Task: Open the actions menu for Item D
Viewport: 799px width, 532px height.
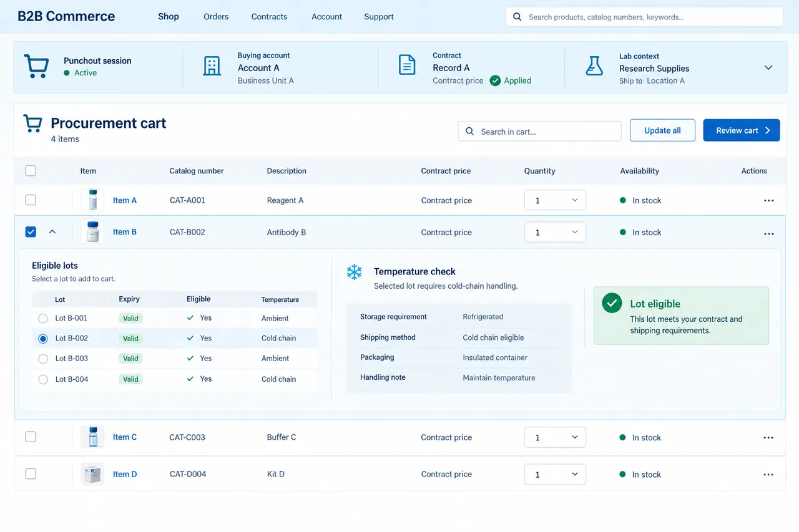Action: click(x=768, y=475)
